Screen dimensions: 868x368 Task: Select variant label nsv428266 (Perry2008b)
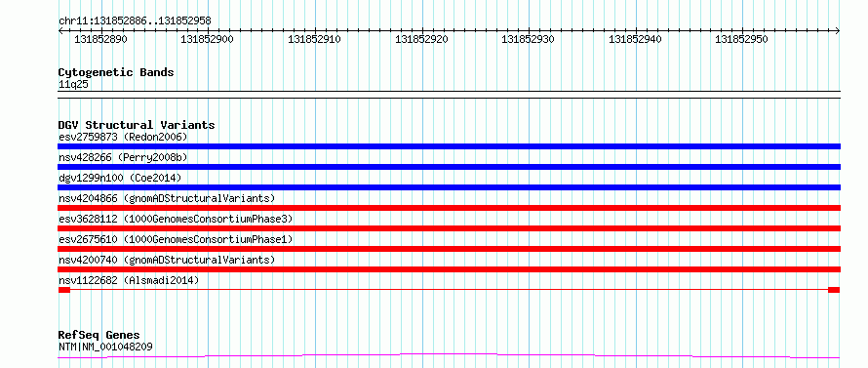(123, 157)
